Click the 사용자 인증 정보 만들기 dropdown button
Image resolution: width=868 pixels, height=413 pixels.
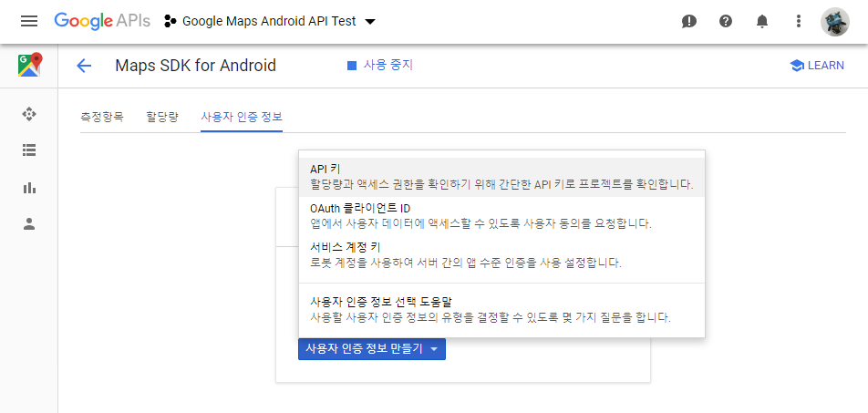(372, 349)
